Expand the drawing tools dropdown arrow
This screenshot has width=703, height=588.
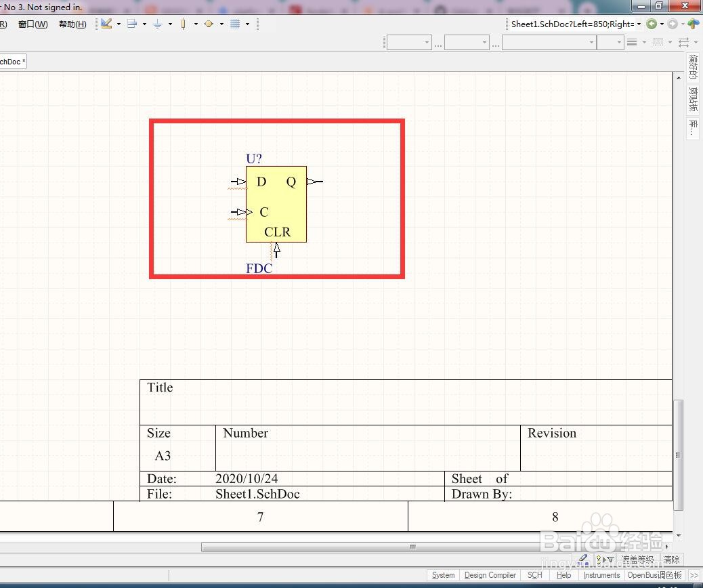119,24
